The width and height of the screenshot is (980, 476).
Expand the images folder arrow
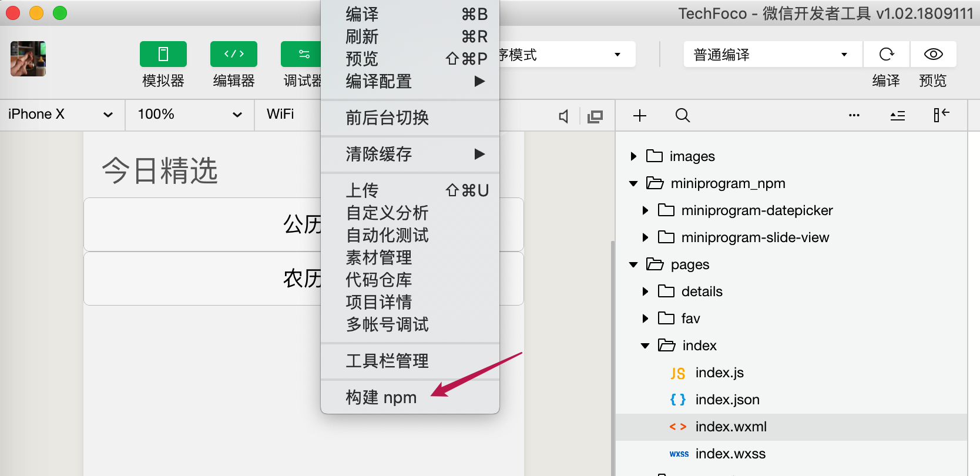pyautogui.click(x=633, y=156)
